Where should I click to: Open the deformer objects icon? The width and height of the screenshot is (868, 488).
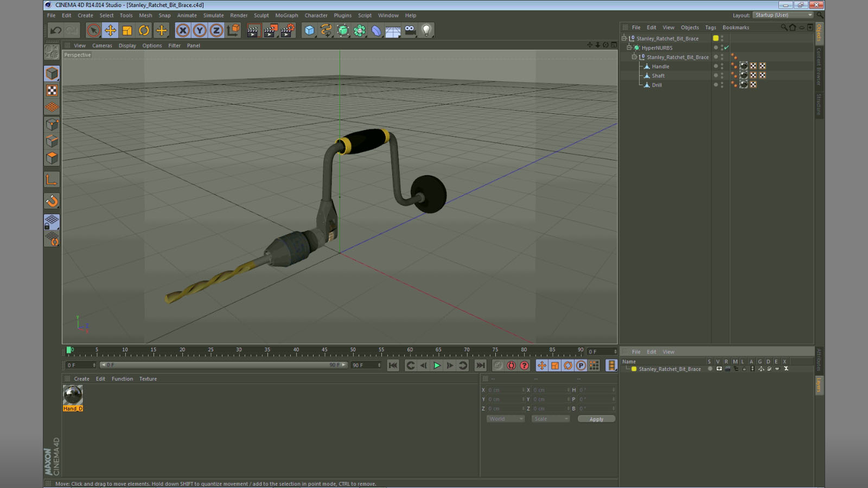[x=376, y=30]
